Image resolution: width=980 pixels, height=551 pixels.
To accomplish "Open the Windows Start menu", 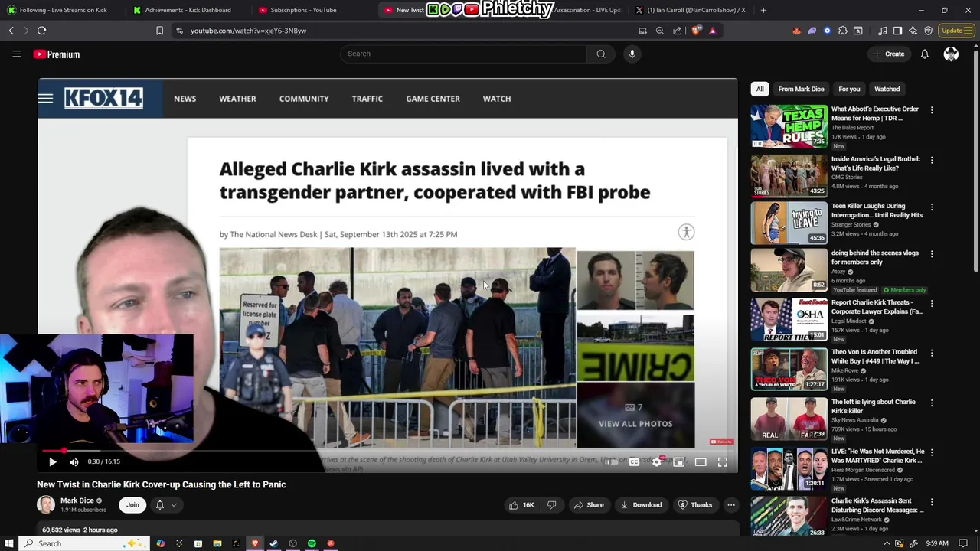I will [9, 543].
